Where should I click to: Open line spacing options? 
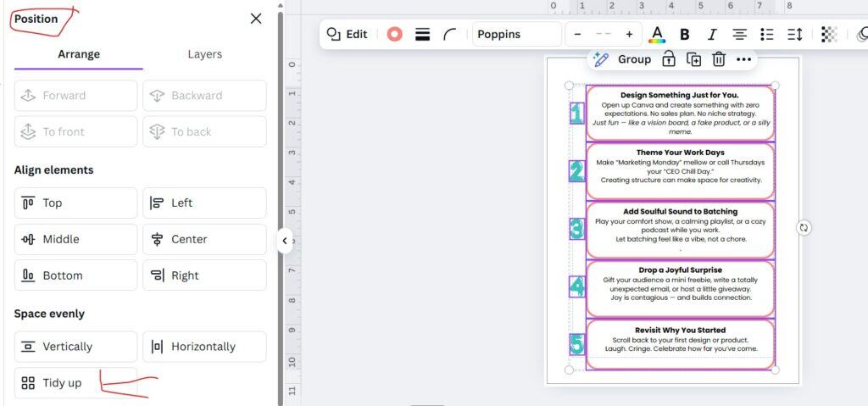coord(795,35)
